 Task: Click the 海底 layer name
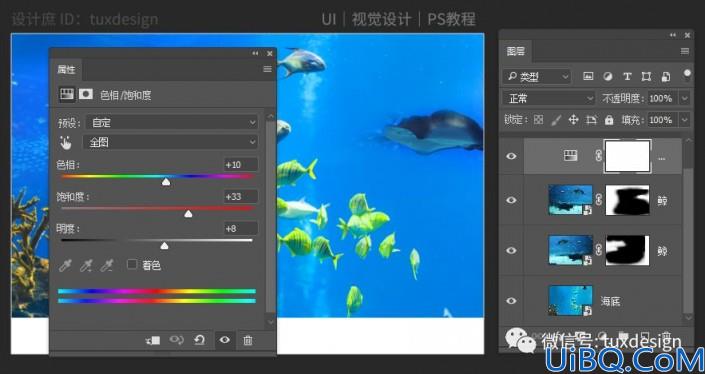coord(611,301)
